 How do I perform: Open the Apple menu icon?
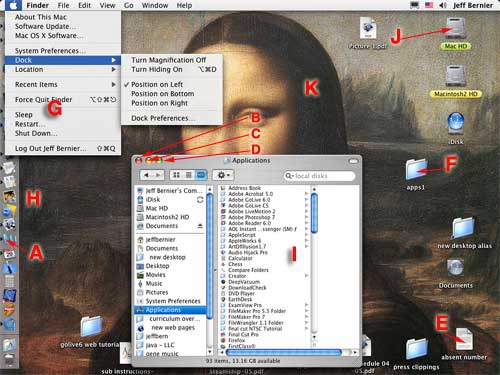[x=13, y=5]
